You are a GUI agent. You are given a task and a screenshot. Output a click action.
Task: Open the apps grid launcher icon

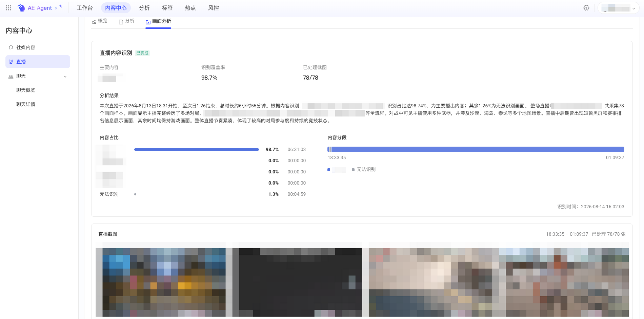pyautogui.click(x=8, y=8)
